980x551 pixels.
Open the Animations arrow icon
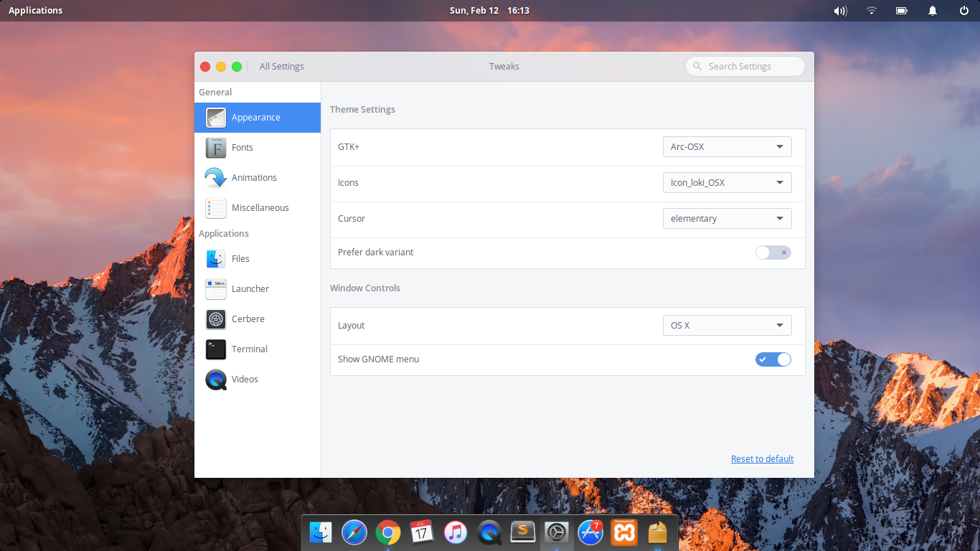pyautogui.click(x=216, y=178)
